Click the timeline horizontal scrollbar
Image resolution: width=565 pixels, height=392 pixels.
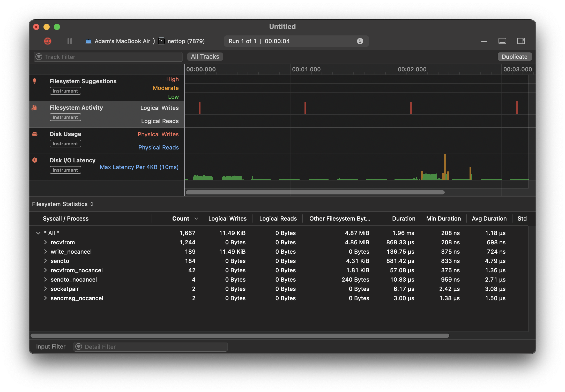pos(315,192)
